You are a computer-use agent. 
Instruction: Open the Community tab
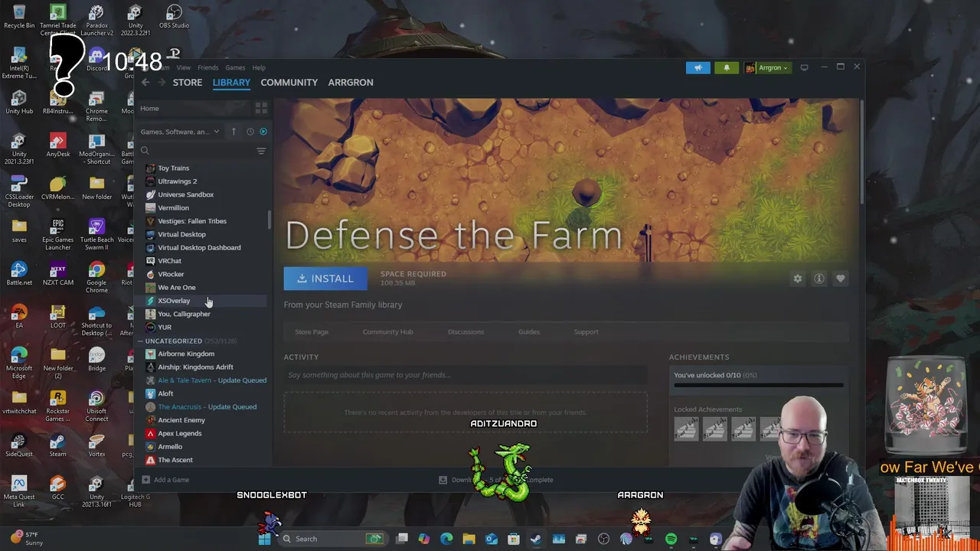[289, 82]
